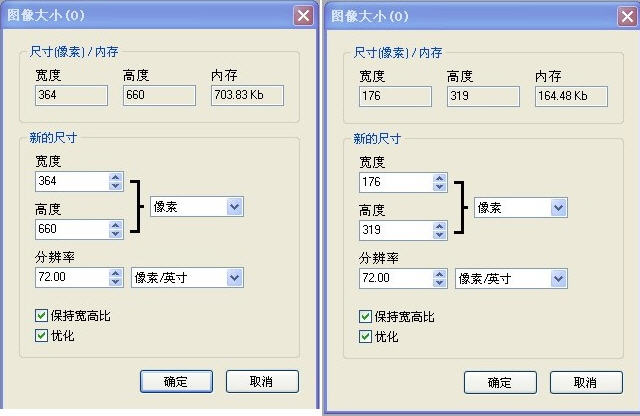Toggle 保持宽高比 checkbox in left dialog
The width and height of the screenshot is (640, 416).
(41, 315)
